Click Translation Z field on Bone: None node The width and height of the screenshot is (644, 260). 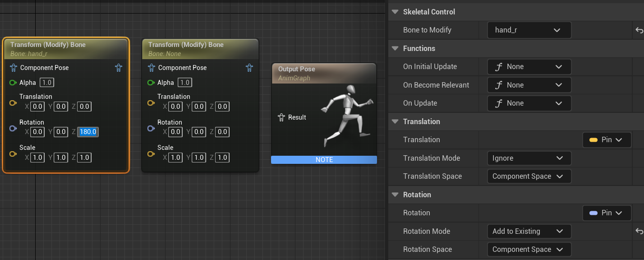pyautogui.click(x=222, y=107)
